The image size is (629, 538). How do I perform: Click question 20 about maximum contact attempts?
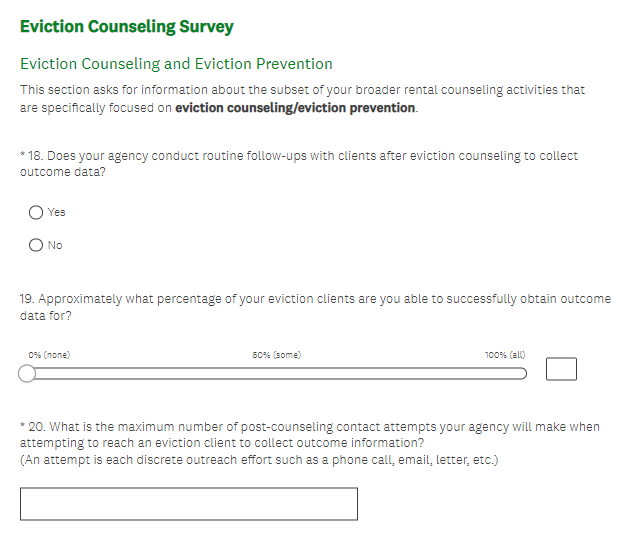(310, 434)
